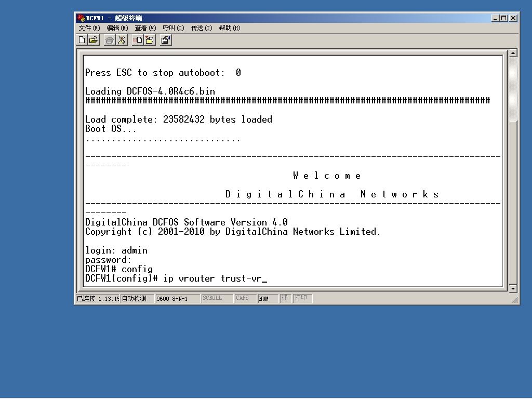Click the 已连接 connection time status
The height and width of the screenshot is (399, 532).
click(98, 299)
